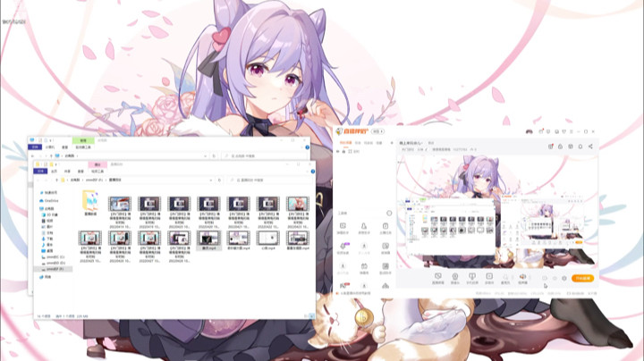Refresh the back Explorer window
Image resolution: width=644 pixels, height=361 pixels.
[214, 155]
